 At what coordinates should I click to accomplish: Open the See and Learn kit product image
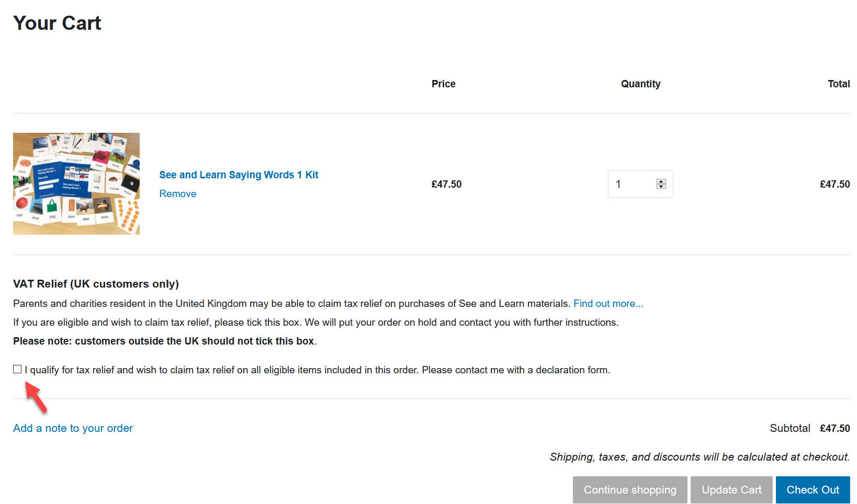pos(76,184)
